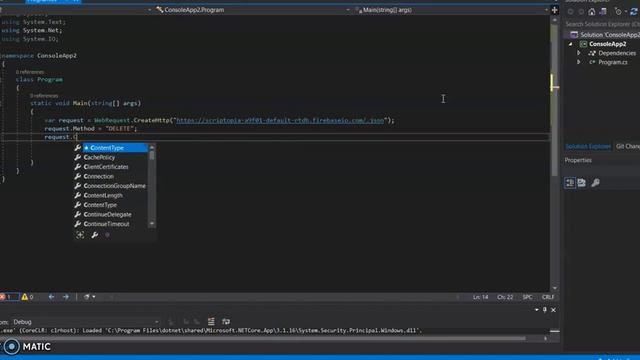
Task: Close the Output window panel
Action: pyautogui.click(x=553, y=310)
